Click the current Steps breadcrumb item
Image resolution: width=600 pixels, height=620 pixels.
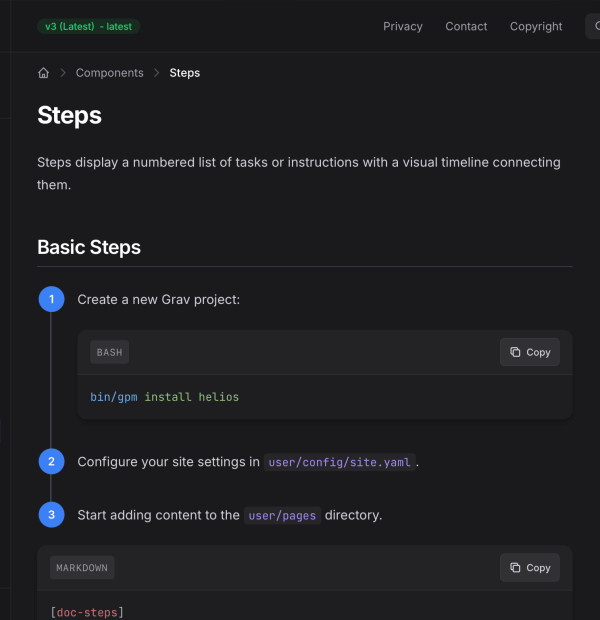click(x=184, y=73)
